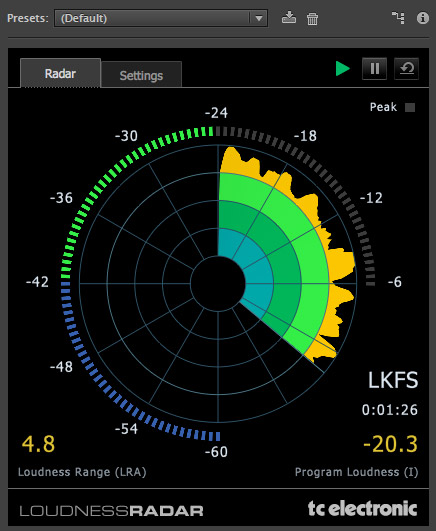Select the -36 scale label
This screenshot has height=531, width=436.
coord(61,198)
